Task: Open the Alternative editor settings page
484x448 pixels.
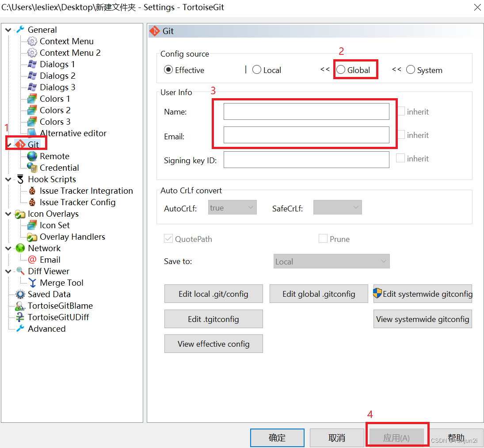Action: (73, 133)
